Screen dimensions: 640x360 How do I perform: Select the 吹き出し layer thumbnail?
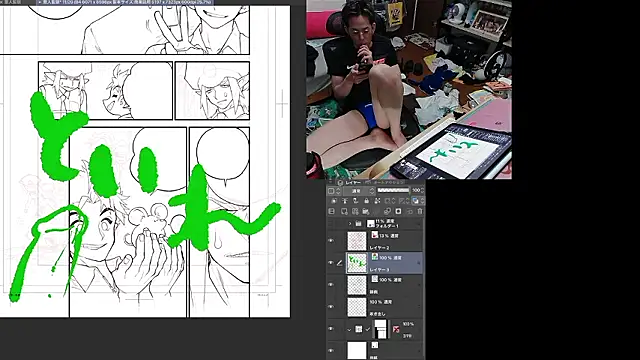pos(357,307)
